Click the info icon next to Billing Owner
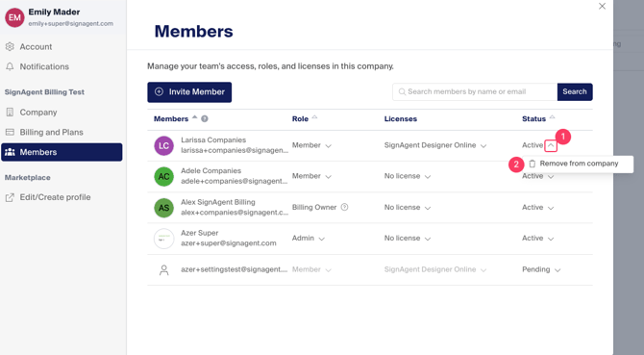This screenshot has width=644, height=355. point(345,207)
